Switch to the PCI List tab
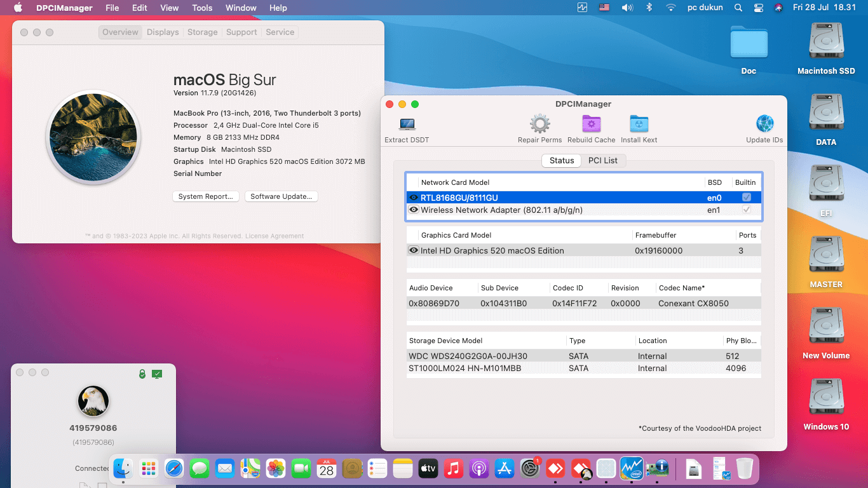The width and height of the screenshot is (868, 488). [x=603, y=160]
